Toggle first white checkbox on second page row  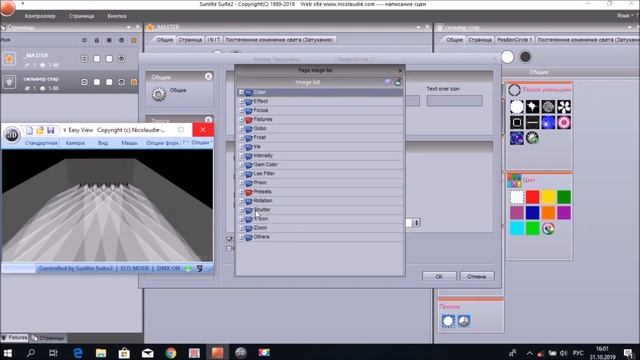coord(97,82)
